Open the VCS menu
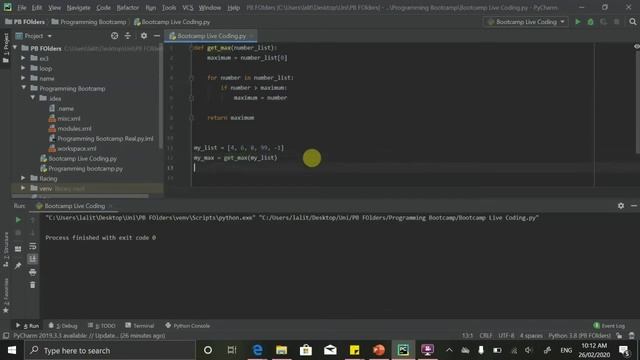This screenshot has height=360, width=640. point(188,8)
